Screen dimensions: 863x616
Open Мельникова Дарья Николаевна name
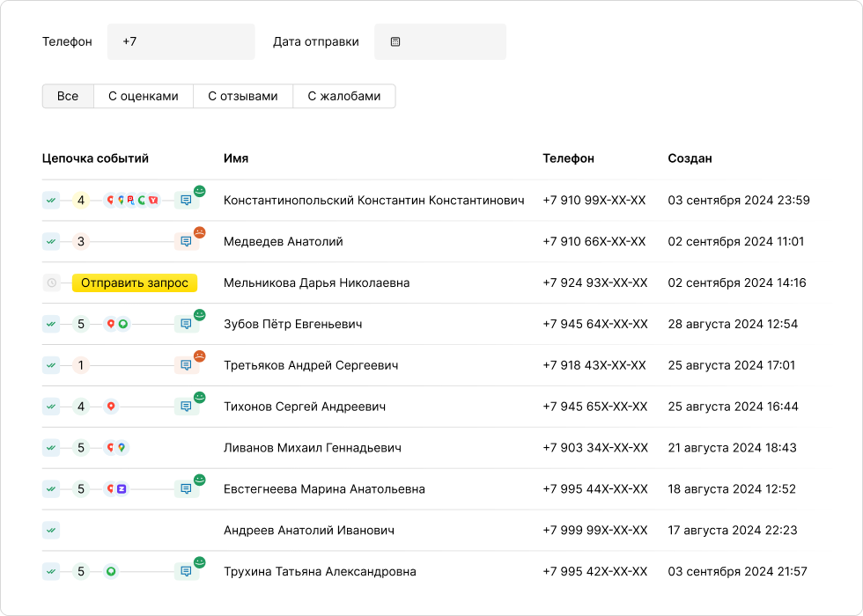tap(316, 282)
